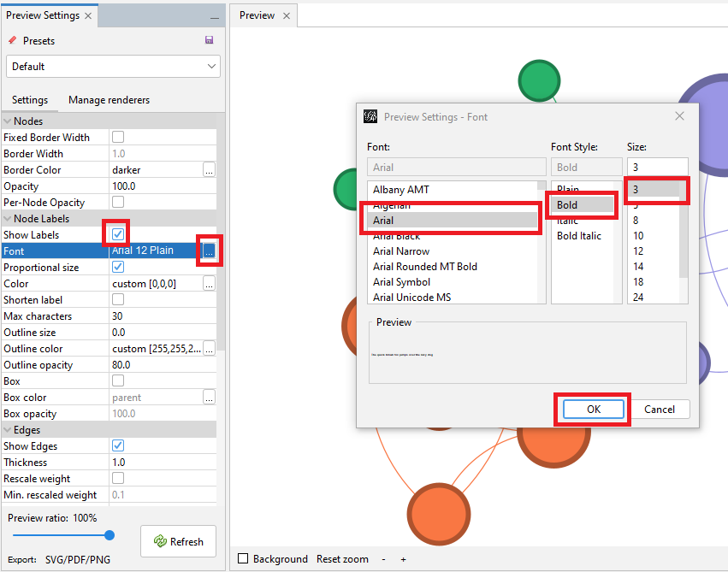The width and height of the screenshot is (728, 572).
Task: Open the Border Color picker ellipsis
Action: tap(209, 169)
